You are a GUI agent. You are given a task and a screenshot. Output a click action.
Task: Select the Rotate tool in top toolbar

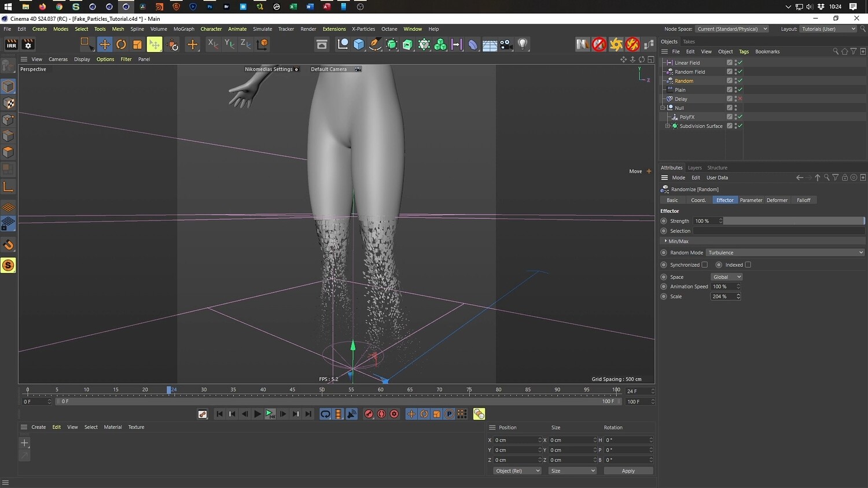[121, 45]
